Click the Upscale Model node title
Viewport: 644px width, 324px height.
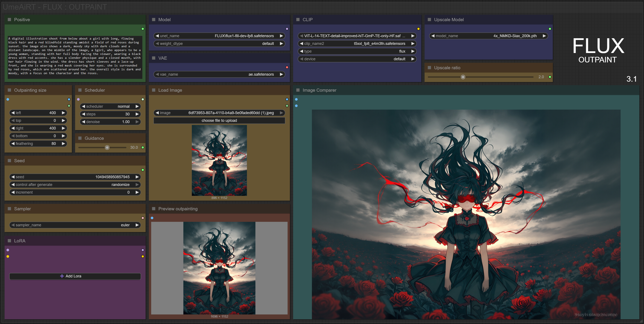448,19
